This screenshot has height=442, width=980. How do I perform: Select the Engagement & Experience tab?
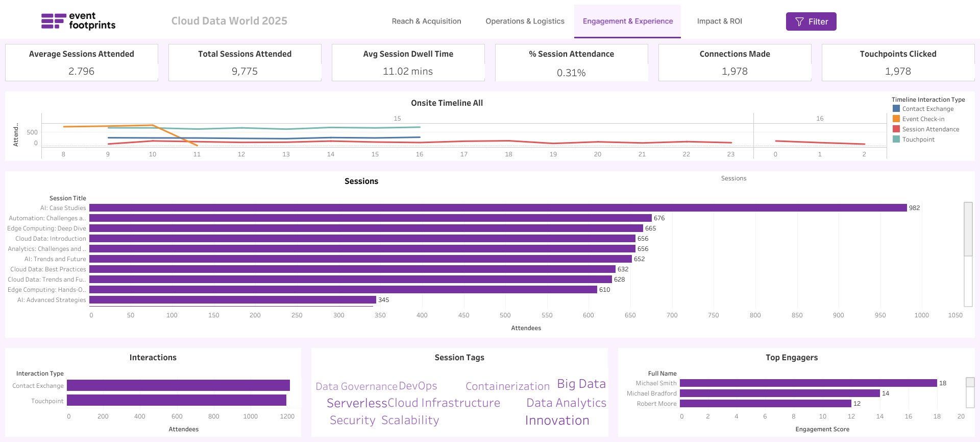pyautogui.click(x=627, y=21)
